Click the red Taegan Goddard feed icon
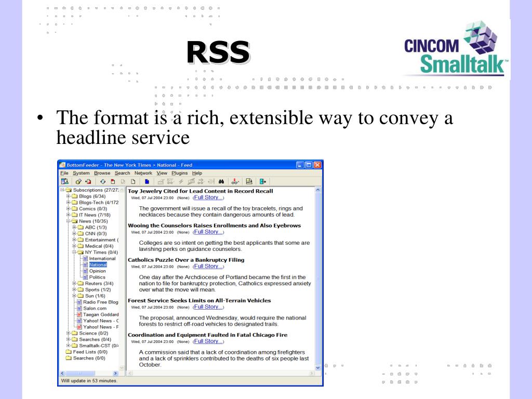 click(79, 314)
